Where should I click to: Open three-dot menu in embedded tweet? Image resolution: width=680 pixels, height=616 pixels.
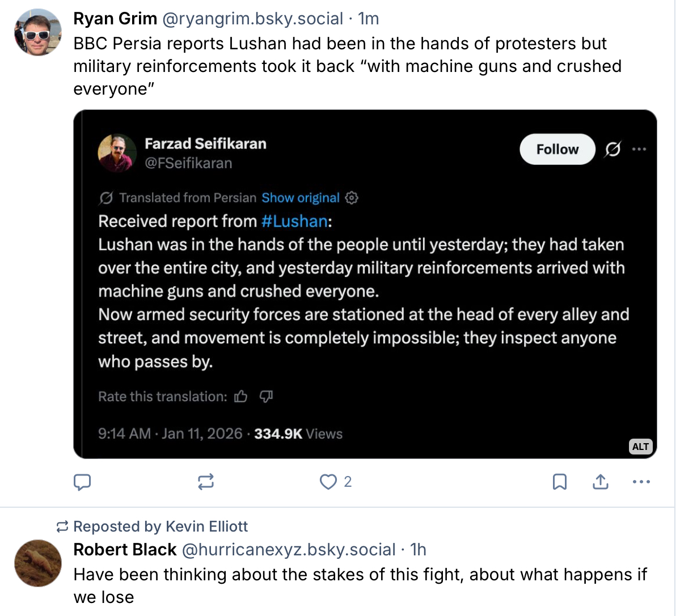pos(639,150)
